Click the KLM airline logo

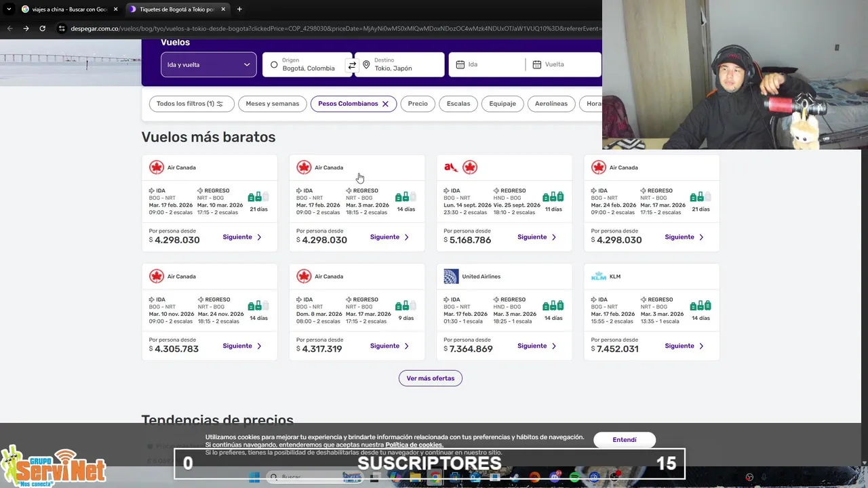599,277
